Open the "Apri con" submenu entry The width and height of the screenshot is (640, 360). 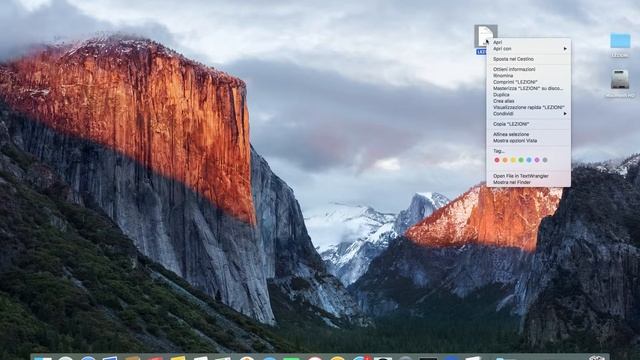click(x=528, y=49)
